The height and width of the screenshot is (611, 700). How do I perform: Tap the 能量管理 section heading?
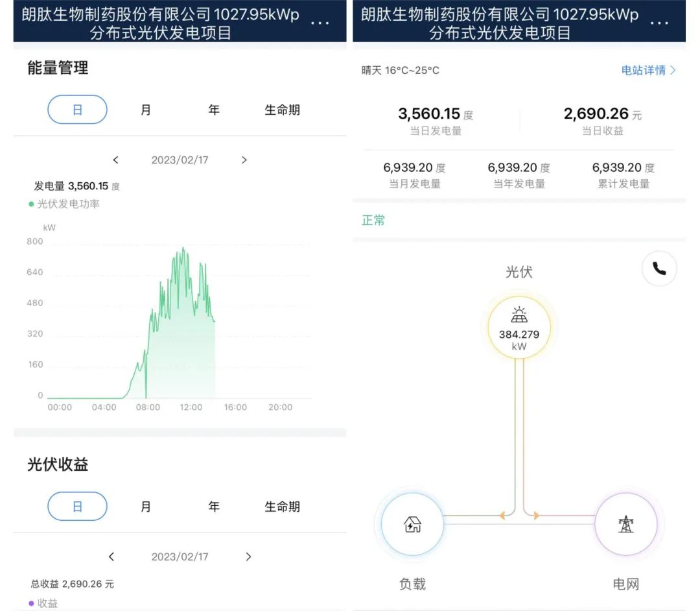pyautogui.click(x=58, y=68)
